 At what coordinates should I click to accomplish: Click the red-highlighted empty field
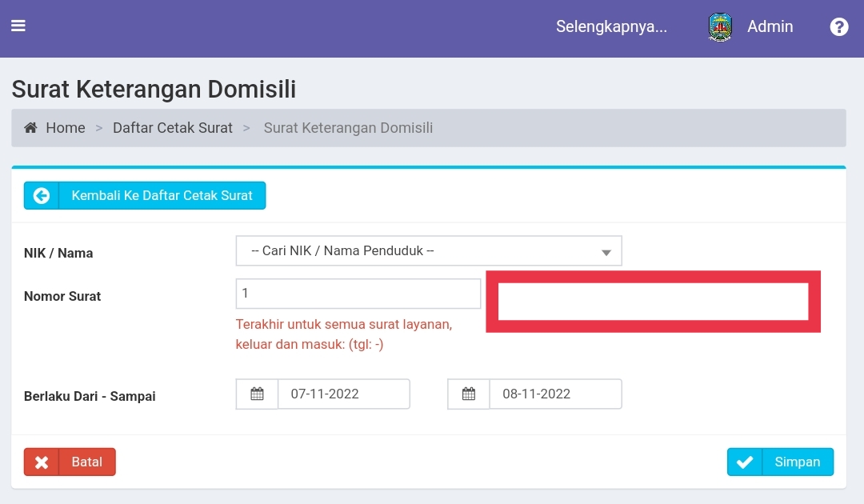pyautogui.click(x=652, y=301)
